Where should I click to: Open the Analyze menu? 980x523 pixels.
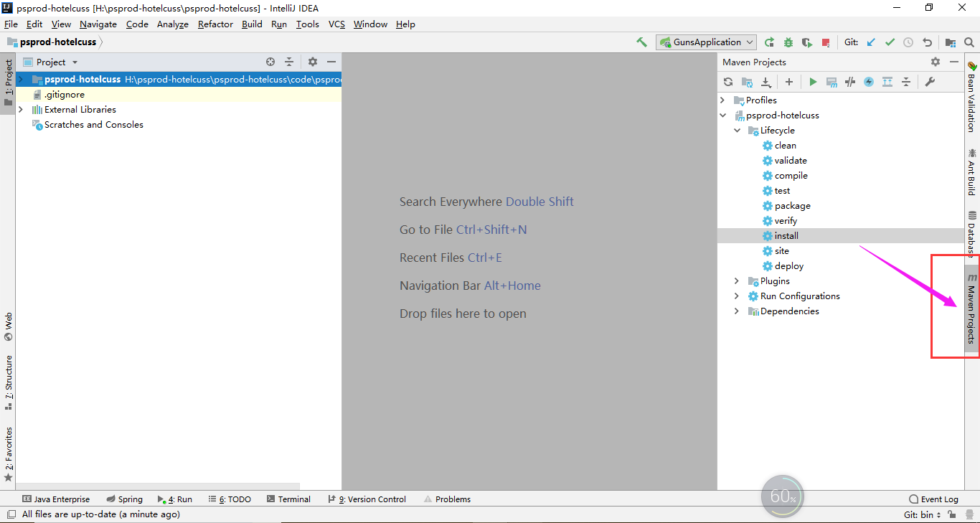click(172, 24)
